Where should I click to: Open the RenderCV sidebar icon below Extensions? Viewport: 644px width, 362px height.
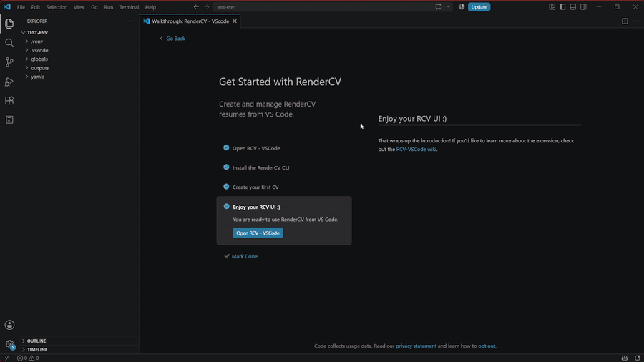[9, 119]
